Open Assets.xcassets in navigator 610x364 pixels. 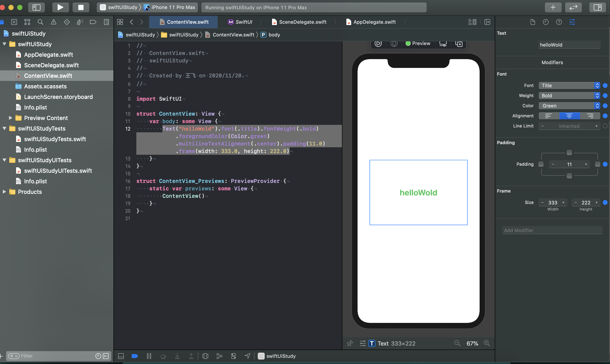pos(45,86)
